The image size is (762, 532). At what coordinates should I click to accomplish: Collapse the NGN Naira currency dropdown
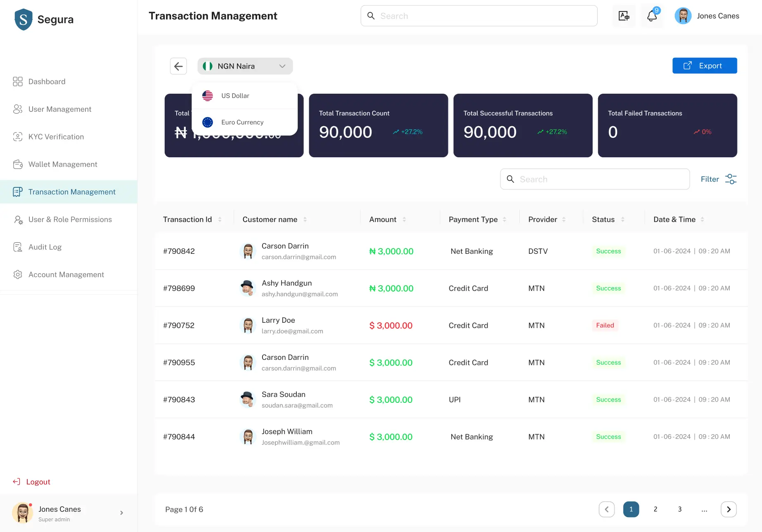pos(245,66)
